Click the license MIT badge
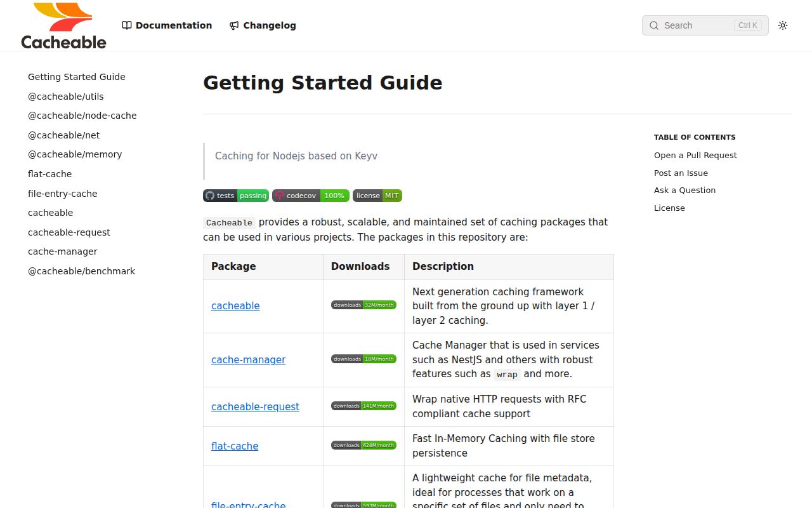812x508 pixels. tap(377, 196)
